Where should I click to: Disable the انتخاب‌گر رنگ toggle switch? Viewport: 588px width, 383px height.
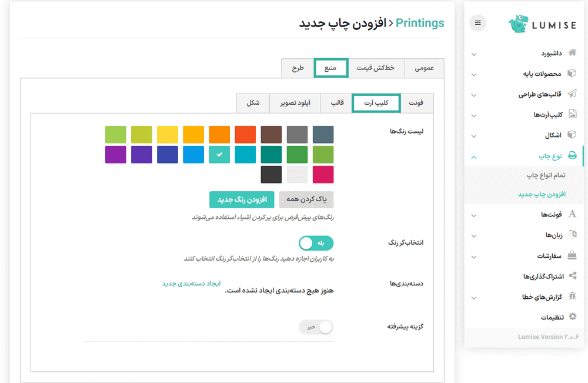[316, 243]
